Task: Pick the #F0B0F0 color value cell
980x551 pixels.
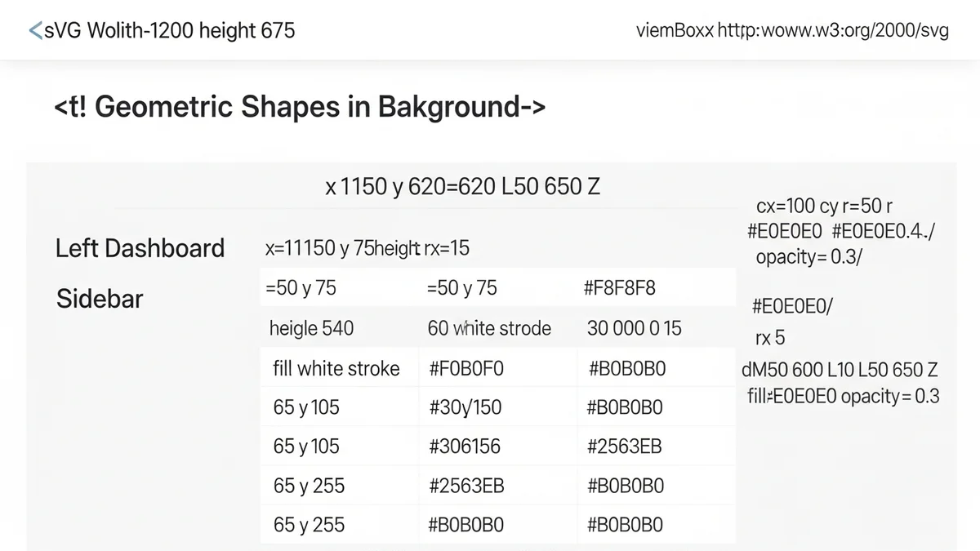Action: tap(465, 369)
